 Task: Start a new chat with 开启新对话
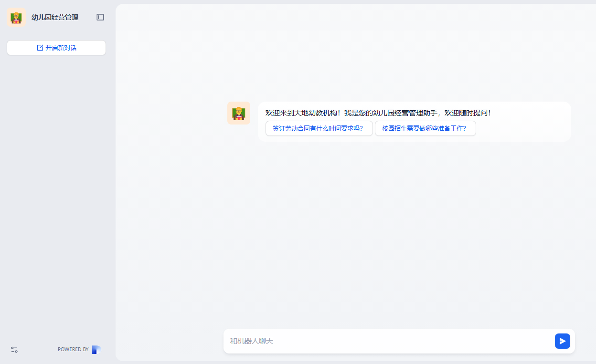(56, 48)
